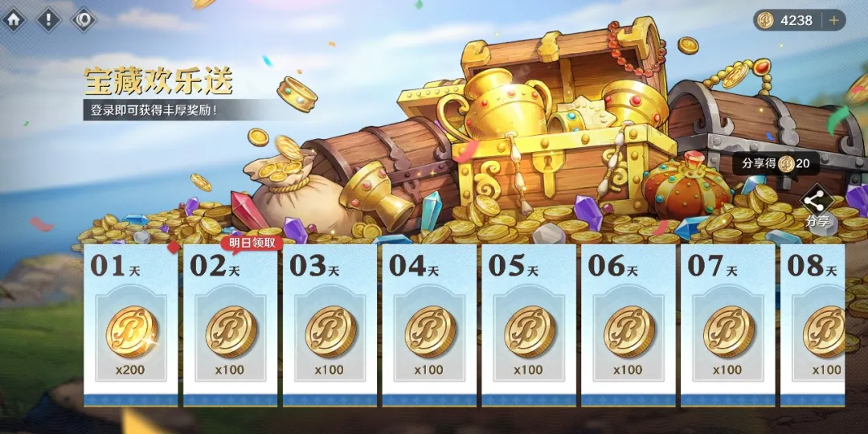Open the partially visible Day 08 card

tap(813, 326)
